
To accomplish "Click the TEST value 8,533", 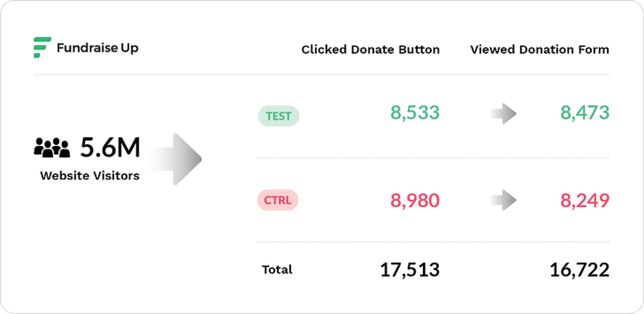I will [415, 113].
